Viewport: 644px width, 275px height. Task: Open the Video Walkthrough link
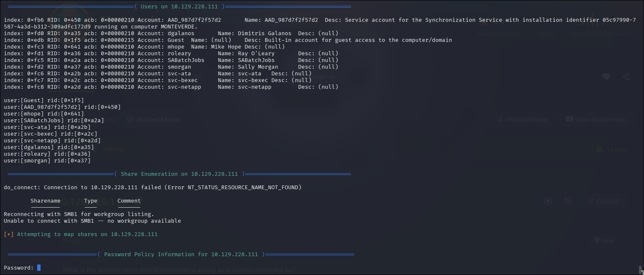[x=595, y=119]
